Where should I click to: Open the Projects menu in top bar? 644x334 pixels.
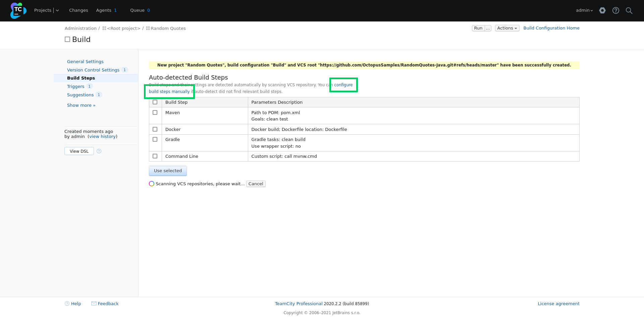coord(43,10)
